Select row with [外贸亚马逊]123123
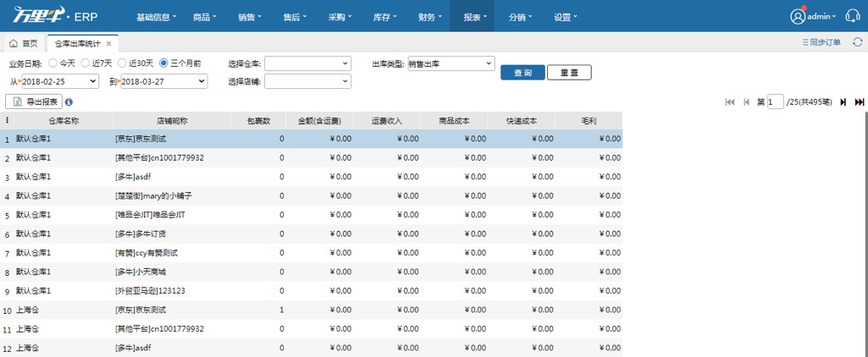The image size is (868, 357). pos(311,291)
